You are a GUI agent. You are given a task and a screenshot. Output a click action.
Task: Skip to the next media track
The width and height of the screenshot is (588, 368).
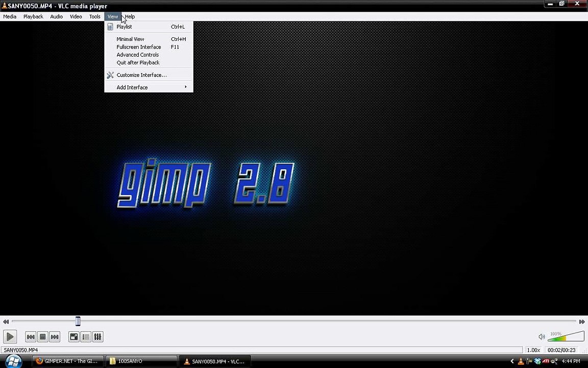point(55,337)
